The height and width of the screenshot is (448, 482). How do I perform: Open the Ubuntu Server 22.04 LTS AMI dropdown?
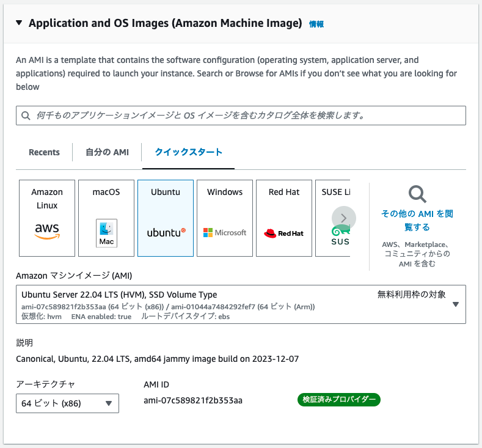241,304
